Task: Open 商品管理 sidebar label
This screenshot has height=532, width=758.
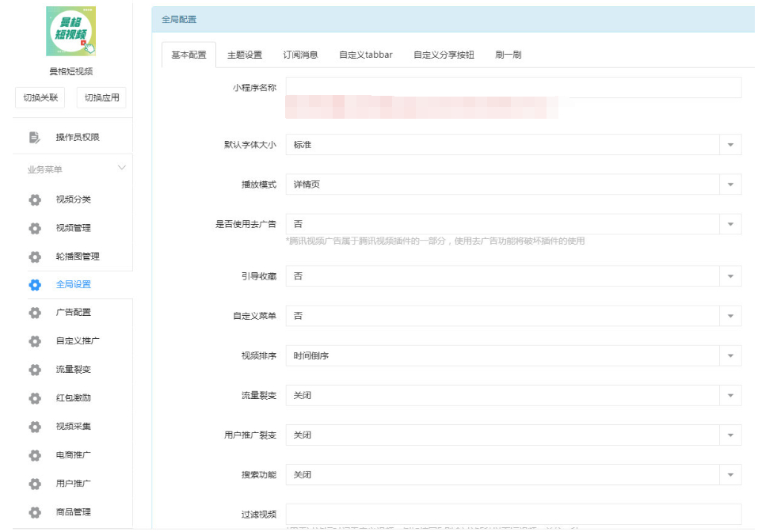Action: 74,511
